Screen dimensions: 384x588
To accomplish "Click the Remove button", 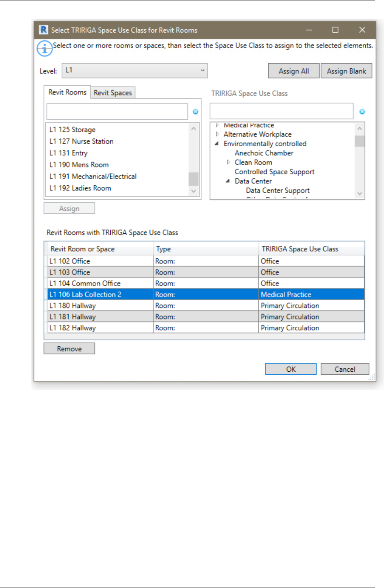I will pos(69,349).
